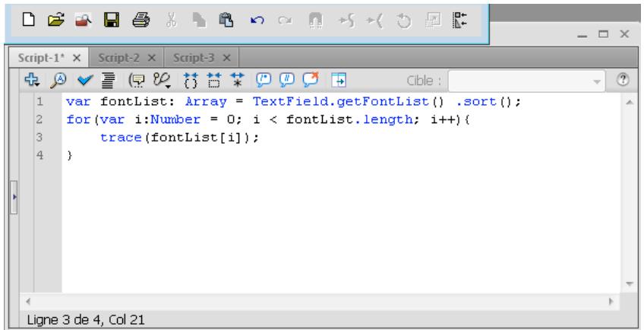Click the Find magnifier icon
Screen dimensions: 644x330
point(58,80)
